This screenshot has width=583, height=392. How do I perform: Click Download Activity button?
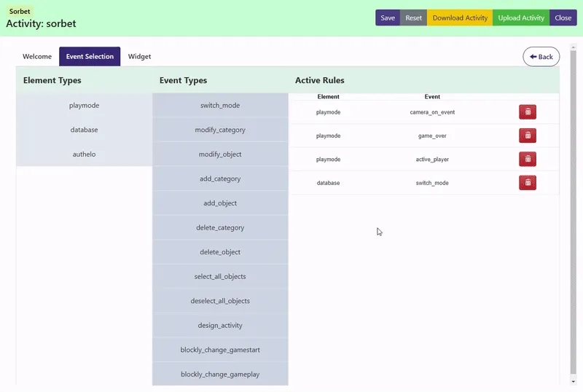coord(460,18)
